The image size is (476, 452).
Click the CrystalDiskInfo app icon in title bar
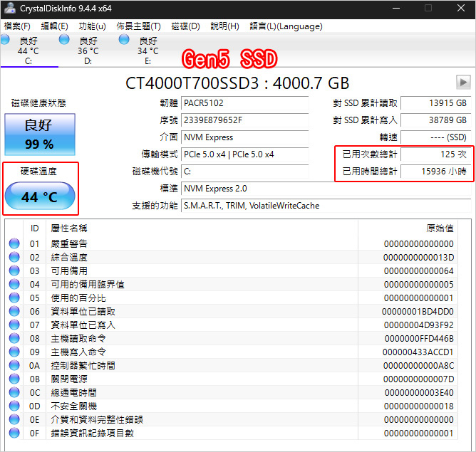10,8
